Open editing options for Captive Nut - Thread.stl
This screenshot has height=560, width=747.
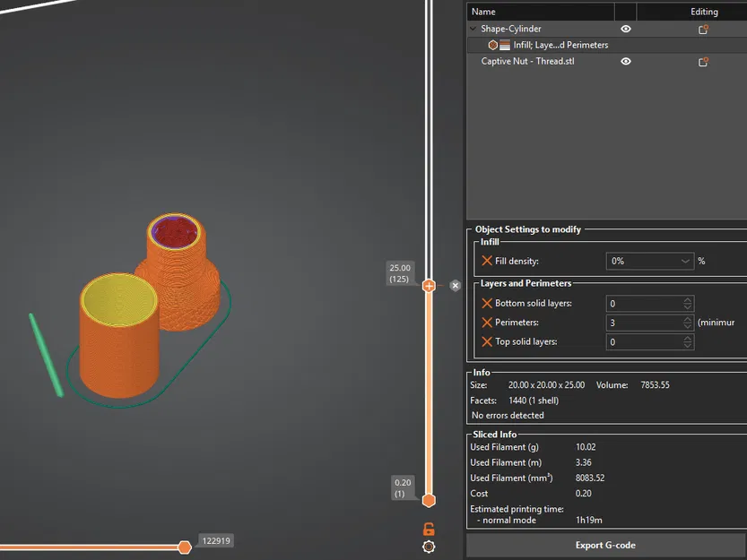[703, 62]
